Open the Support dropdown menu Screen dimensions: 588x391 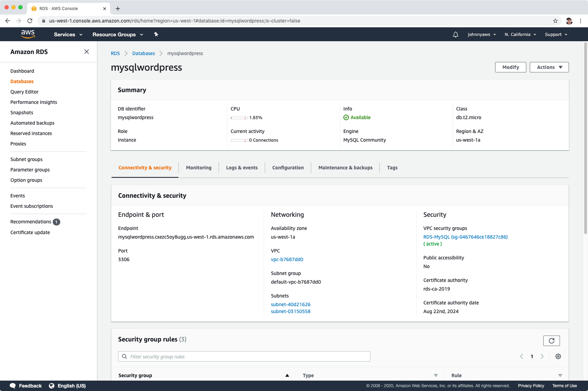point(556,34)
